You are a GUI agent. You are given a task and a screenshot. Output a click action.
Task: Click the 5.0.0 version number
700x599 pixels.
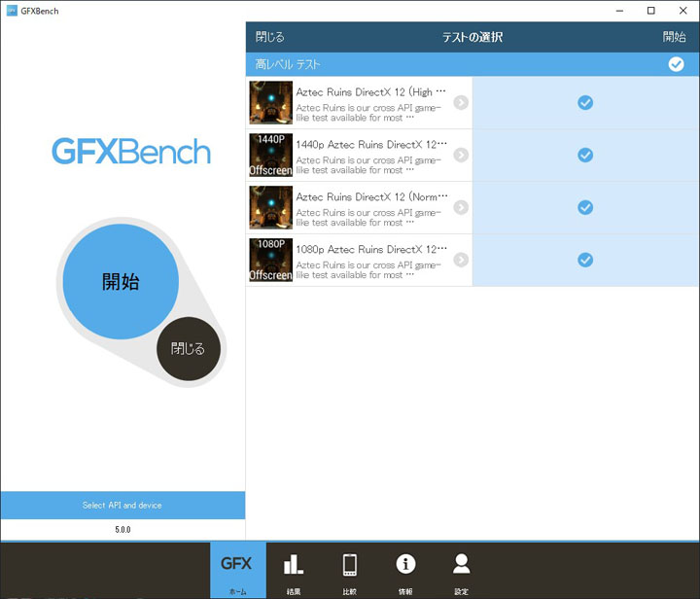click(122, 530)
